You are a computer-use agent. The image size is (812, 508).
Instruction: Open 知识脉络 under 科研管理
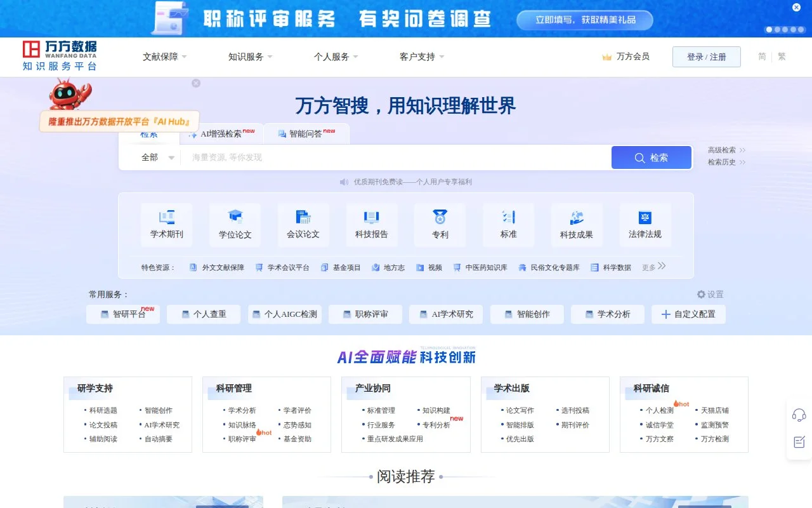click(242, 425)
